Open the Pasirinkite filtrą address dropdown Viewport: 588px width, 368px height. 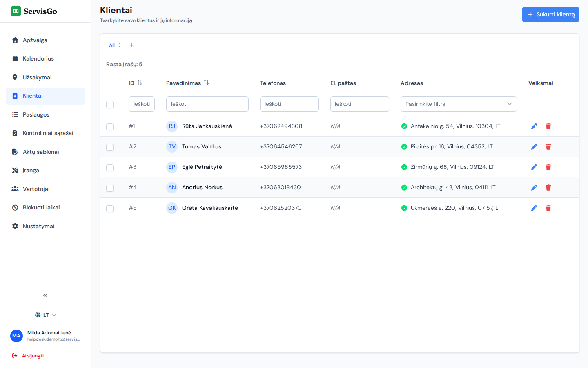point(459,104)
